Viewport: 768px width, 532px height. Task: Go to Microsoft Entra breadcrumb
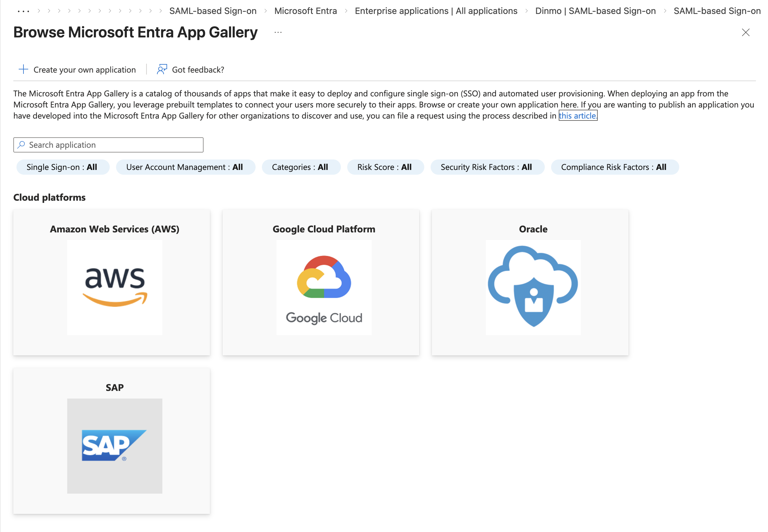pyautogui.click(x=305, y=11)
